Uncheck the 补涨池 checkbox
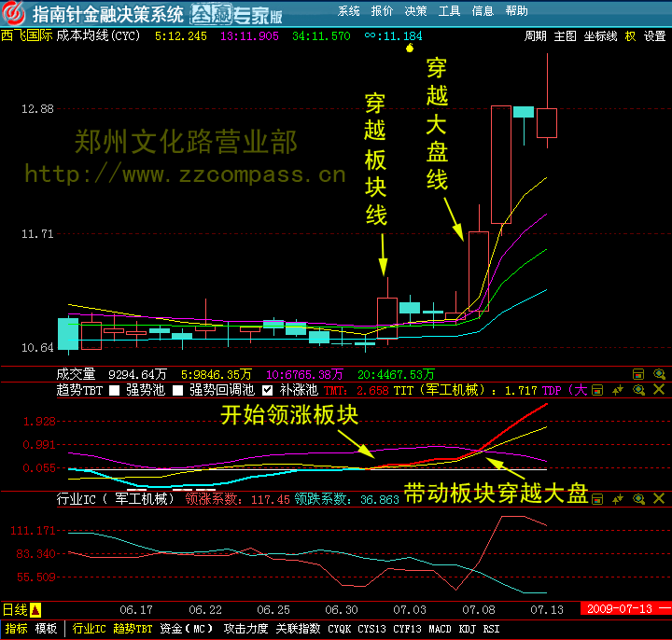Image resolution: width=672 pixels, height=640 pixels. 268,390
